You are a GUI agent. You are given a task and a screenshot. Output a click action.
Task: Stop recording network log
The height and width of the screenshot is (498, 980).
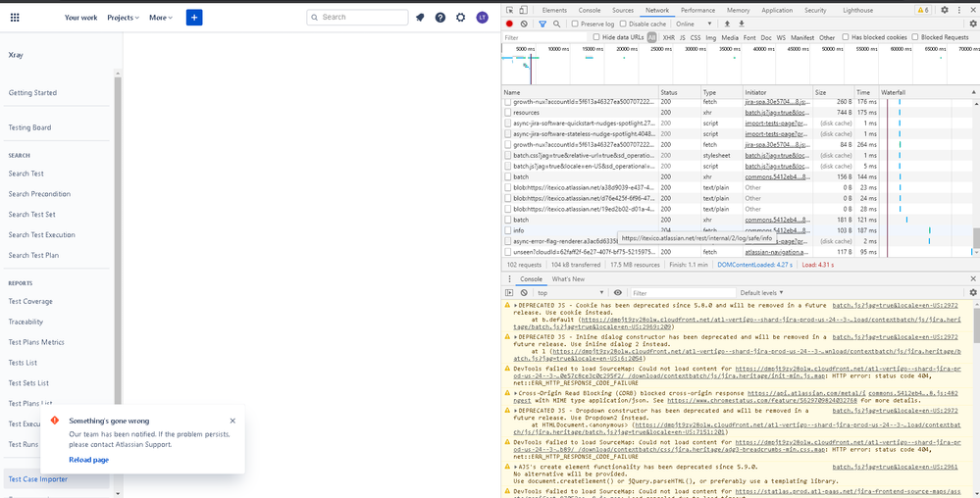[509, 24]
